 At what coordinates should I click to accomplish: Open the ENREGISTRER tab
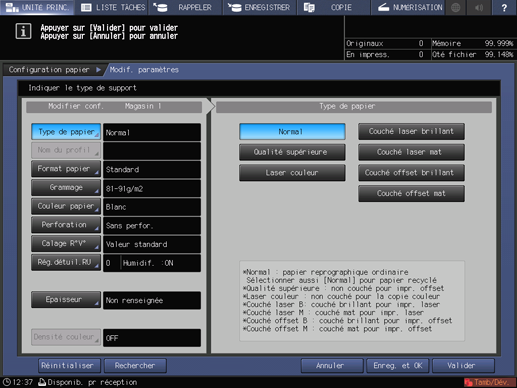point(260,7)
